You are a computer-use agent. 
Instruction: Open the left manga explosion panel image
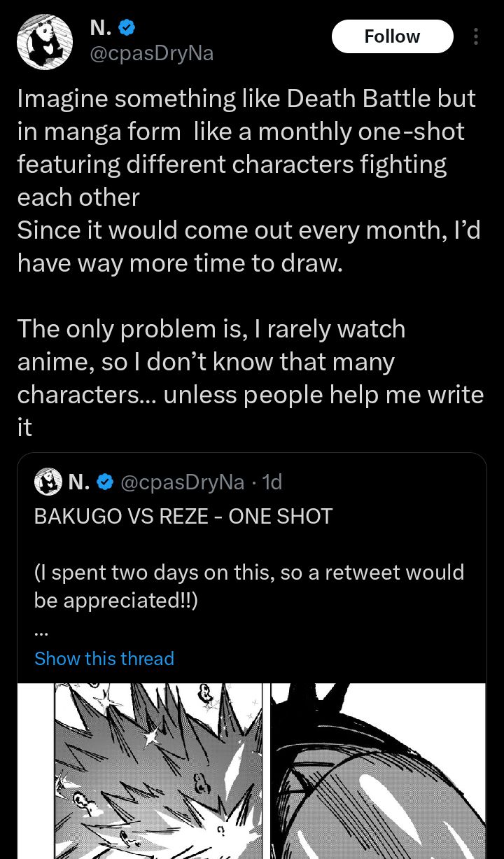click(158, 770)
